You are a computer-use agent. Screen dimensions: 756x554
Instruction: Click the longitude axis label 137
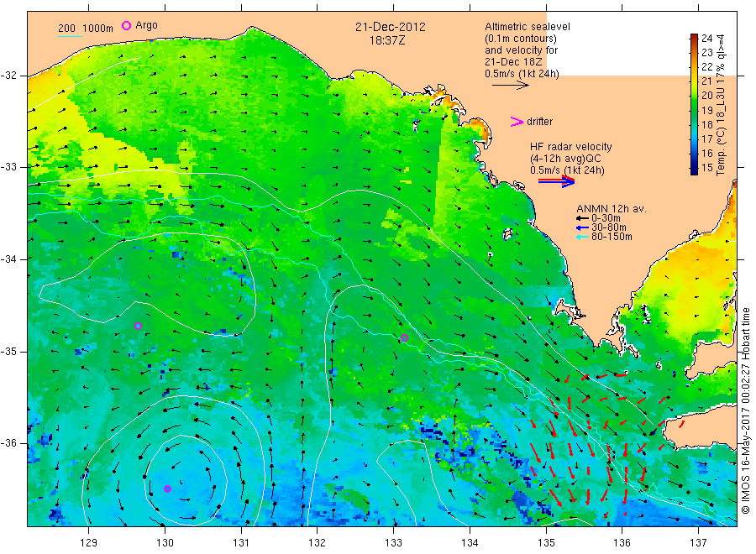click(698, 542)
